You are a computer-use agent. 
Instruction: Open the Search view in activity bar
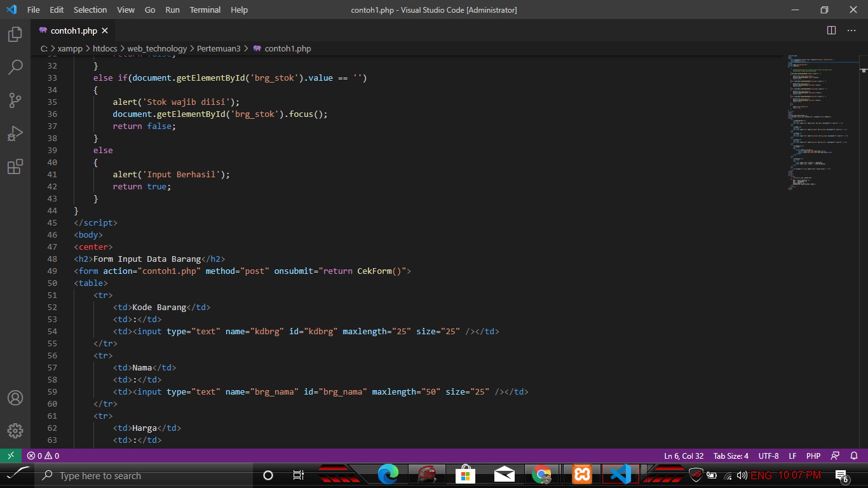pos(15,67)
